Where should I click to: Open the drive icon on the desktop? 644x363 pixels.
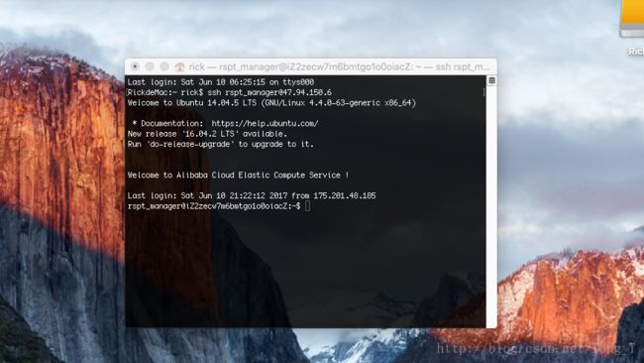pyautogui.click(x=632, y=19)
